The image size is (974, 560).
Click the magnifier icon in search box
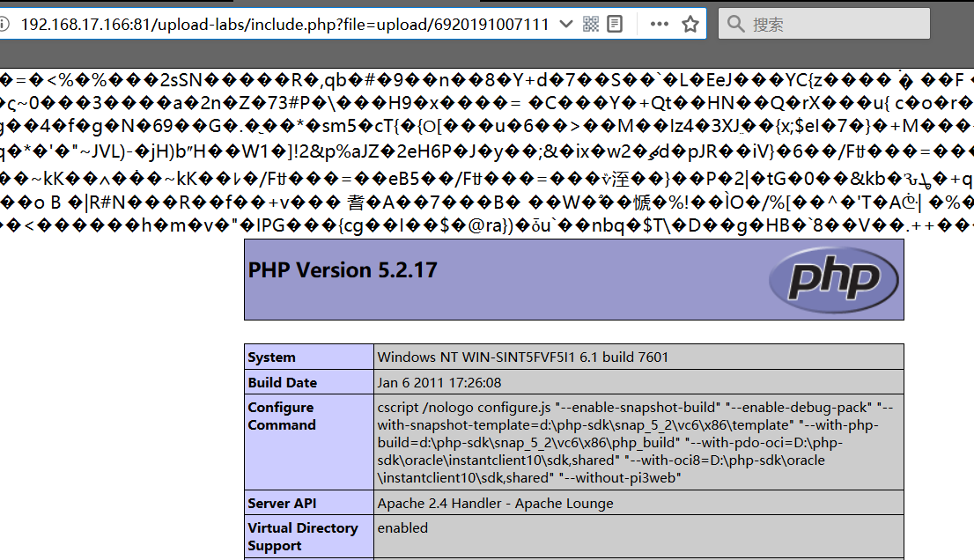coord(736,25)
